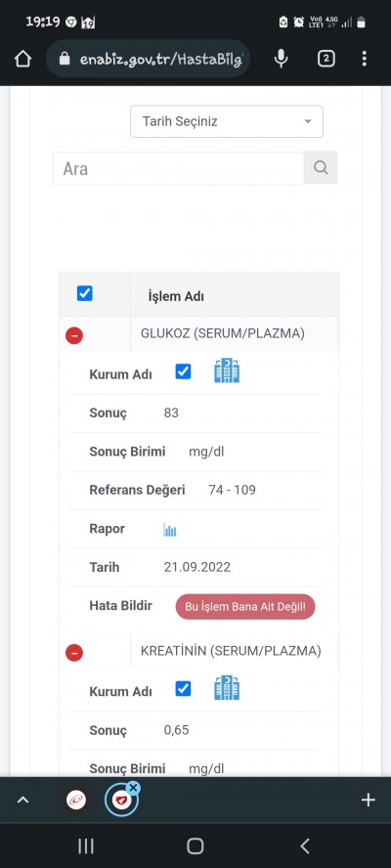Open the Tarih Seçiniz dropdown

pos(227,121)
